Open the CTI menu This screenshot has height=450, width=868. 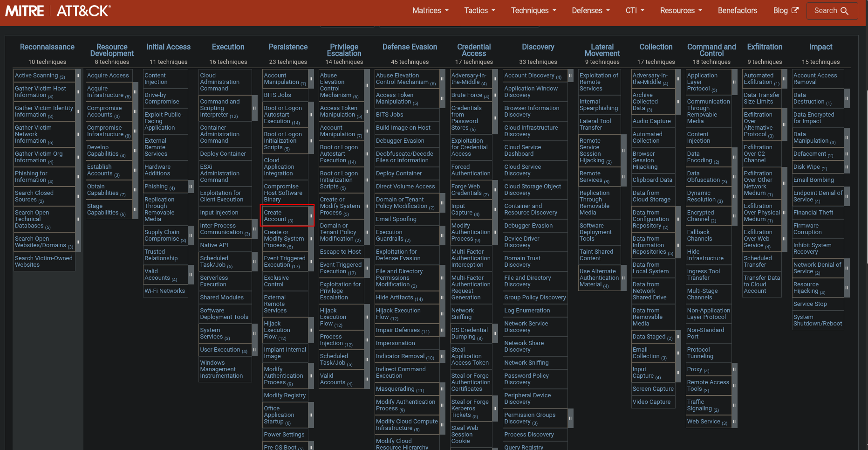click(631, 10)
